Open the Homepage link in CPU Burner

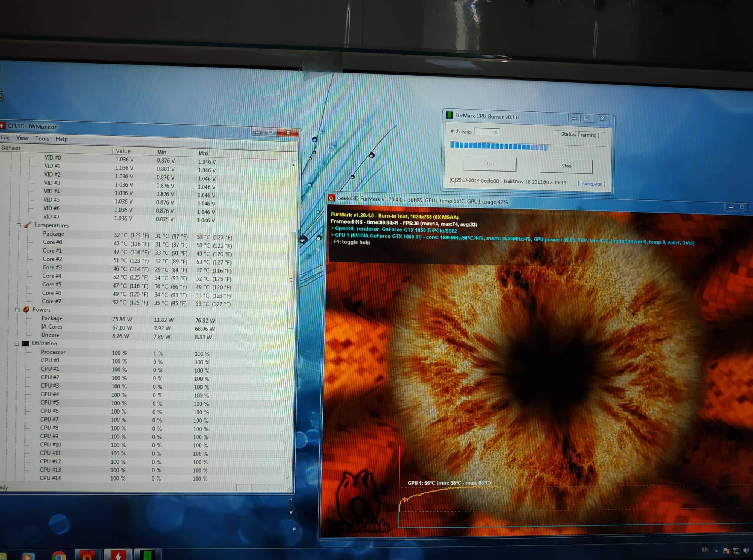click(591, 184)
